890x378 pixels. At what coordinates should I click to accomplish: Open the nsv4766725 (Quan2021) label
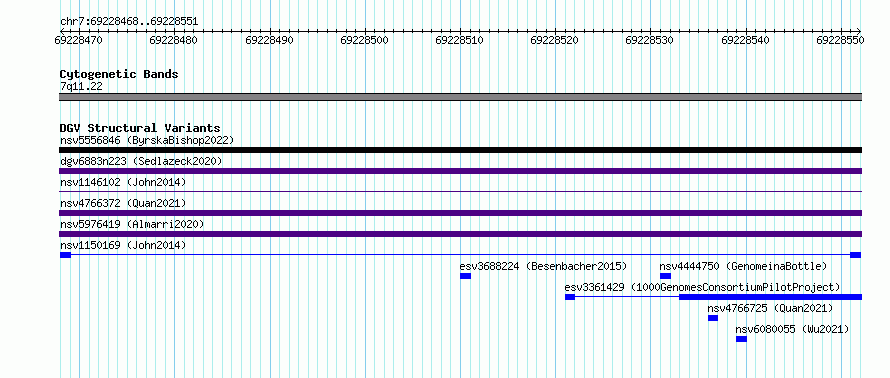click(x=770, y=308)
